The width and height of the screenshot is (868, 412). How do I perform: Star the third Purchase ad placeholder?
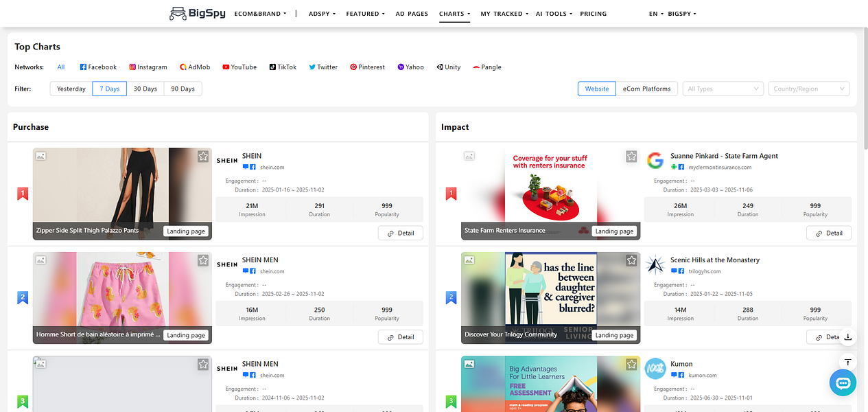[203, 365]
